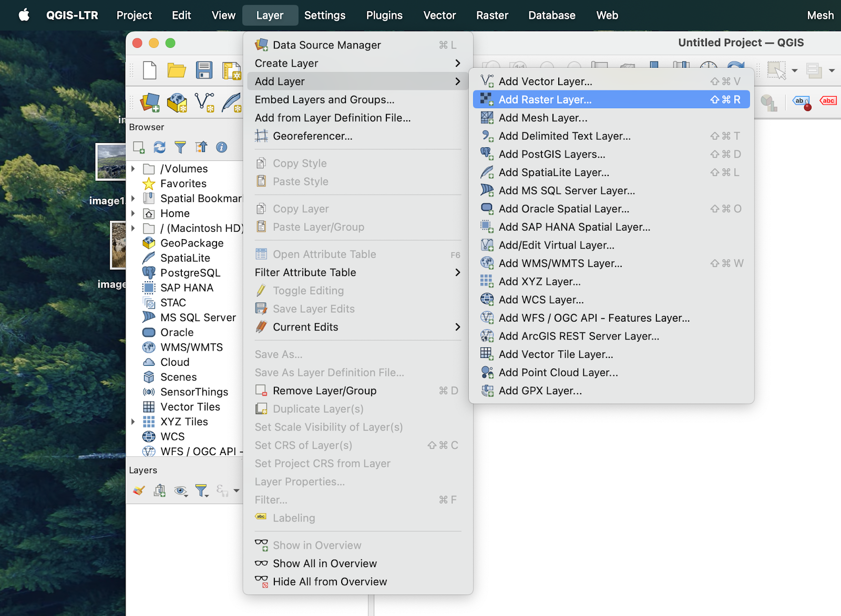Choose Add PostGIS Layers entry
Viewport: 841px width, 616px height.
click(x=611, y=154)
